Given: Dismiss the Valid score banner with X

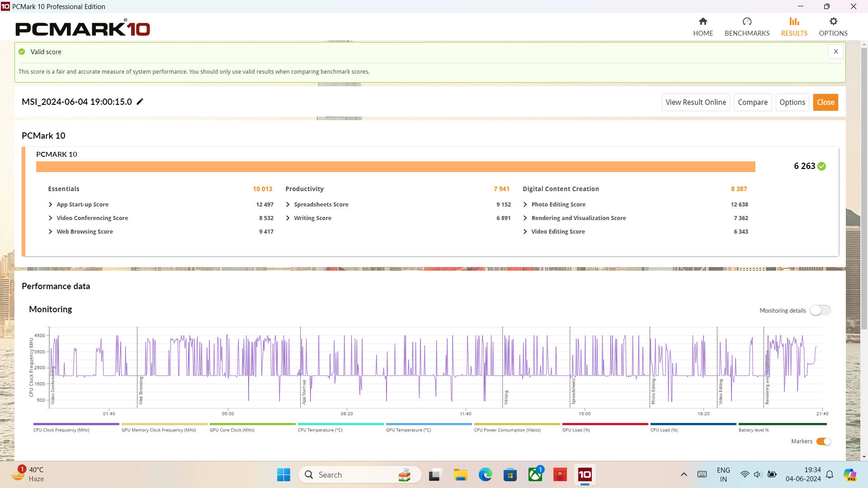Looking at the screenshot, I should pos(835,52).
